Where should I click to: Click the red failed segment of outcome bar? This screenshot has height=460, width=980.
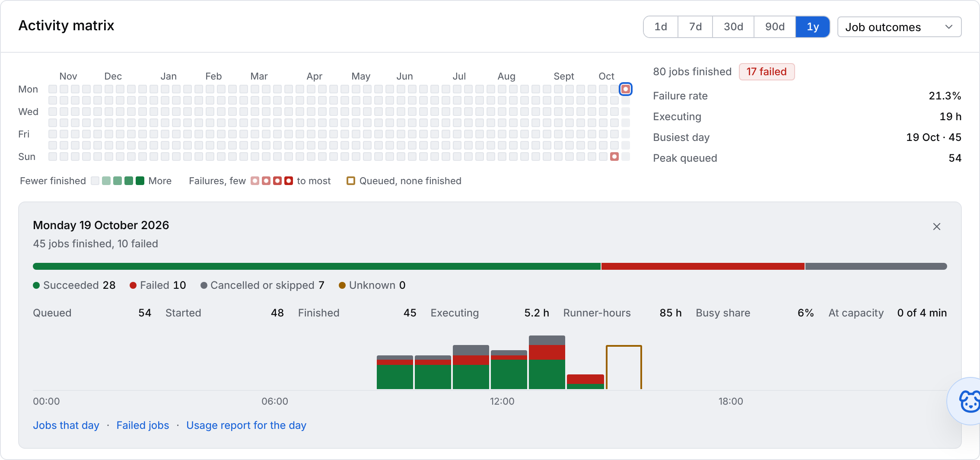[703, 266]
